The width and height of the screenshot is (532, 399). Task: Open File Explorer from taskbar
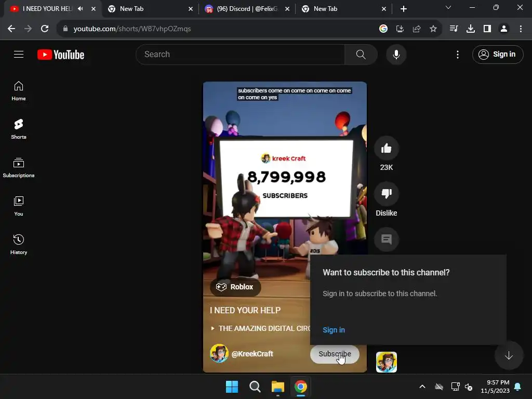(x=277, y=387)
